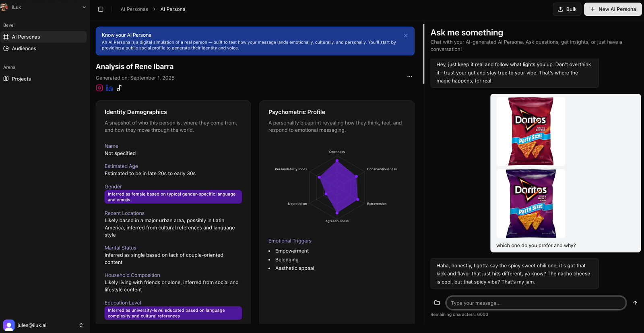Toggle the sidebar panel icon
Screen dimensions: 644x333
101,9
